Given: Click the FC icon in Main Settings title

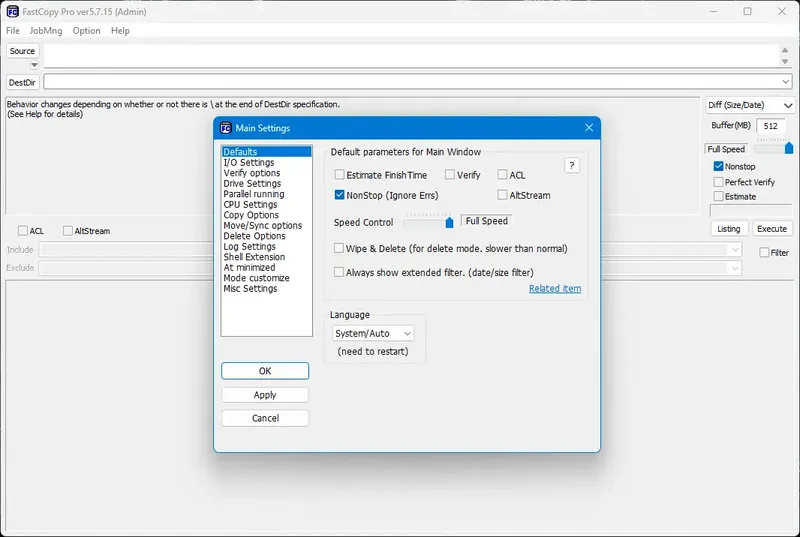Looking at the screenshot, I should [226, 128].
